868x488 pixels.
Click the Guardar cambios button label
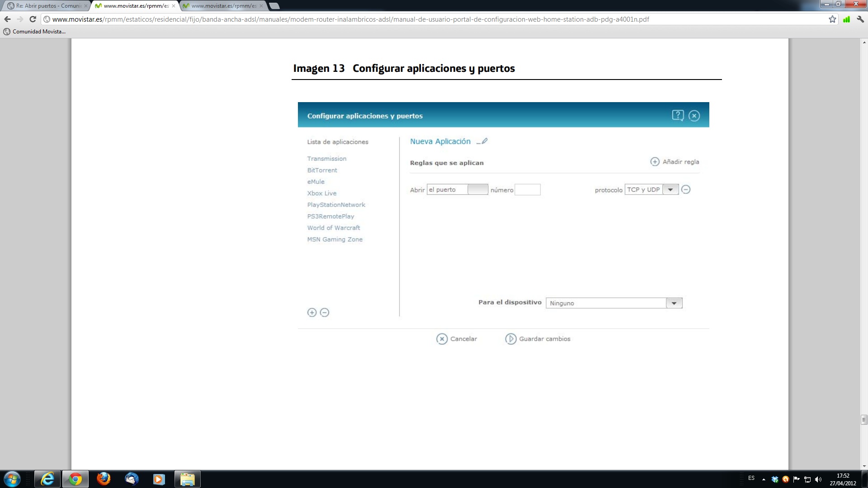pos(545,339)
